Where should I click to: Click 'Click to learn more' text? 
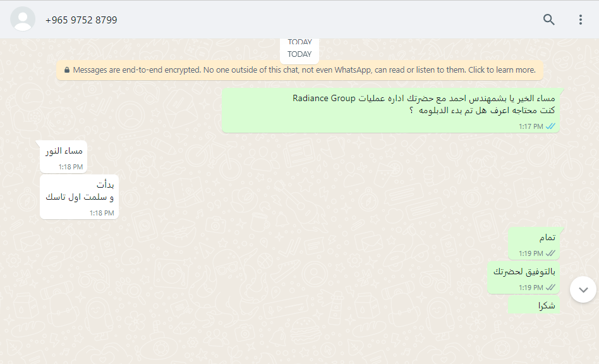point(502,70)
